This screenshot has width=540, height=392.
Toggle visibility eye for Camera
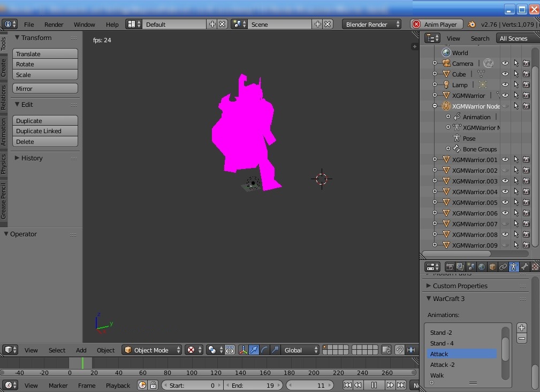click(505, 63)
